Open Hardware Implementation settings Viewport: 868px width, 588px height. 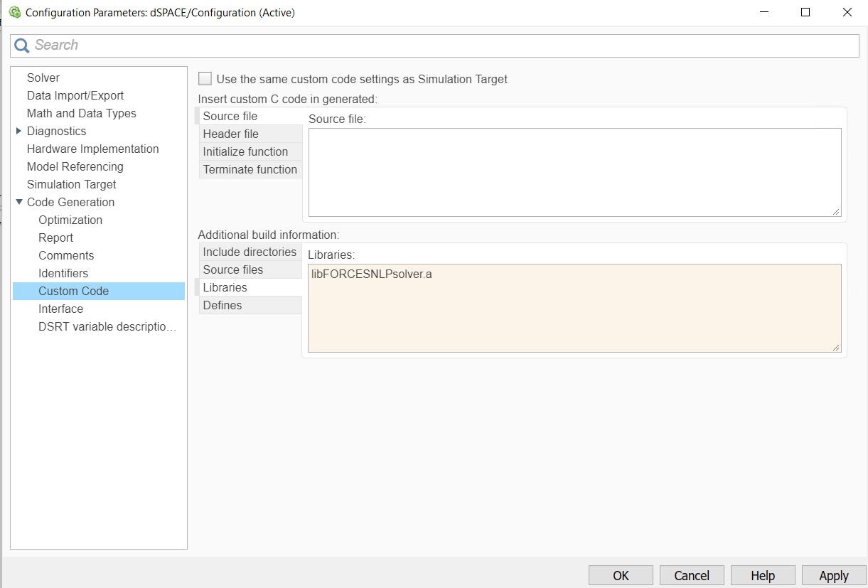92,149
